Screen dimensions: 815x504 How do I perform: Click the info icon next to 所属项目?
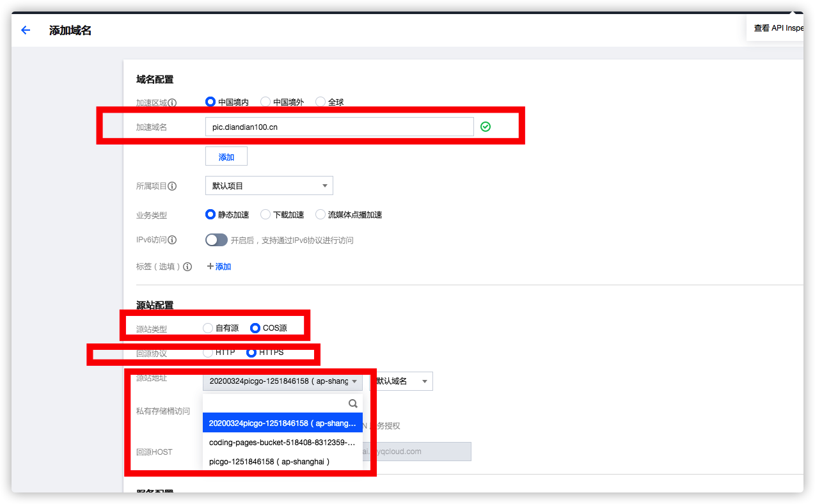coord(172,186)
